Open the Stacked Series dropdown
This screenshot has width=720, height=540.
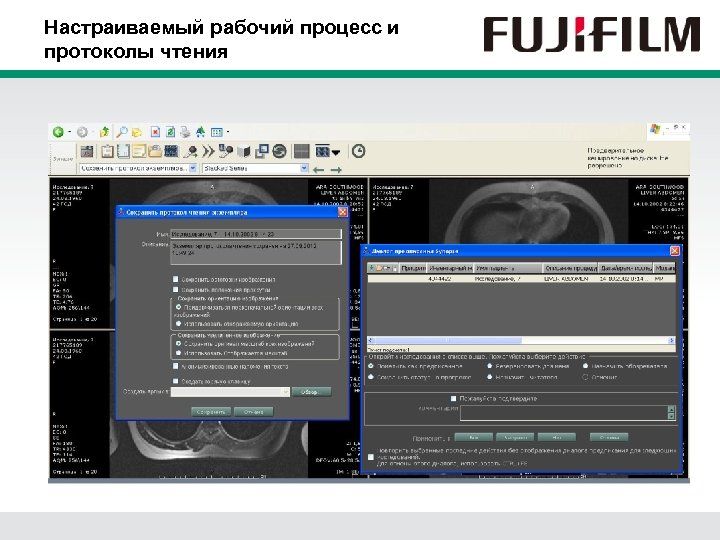pos(255,168)
